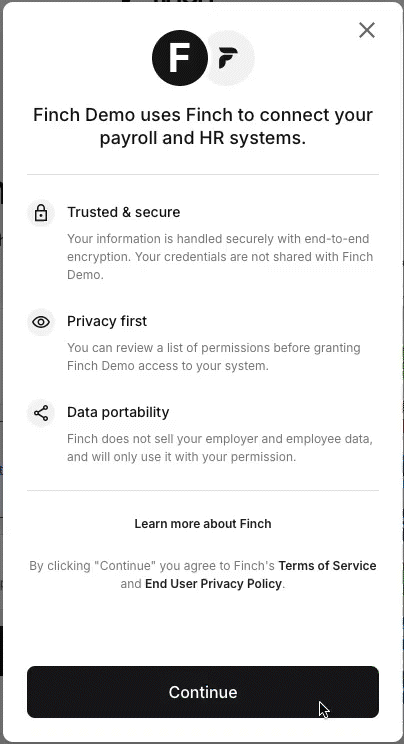Click the black Finch Demo "F" logo
Viewport: 404px width, 744px height.
(x=179, y=58)
